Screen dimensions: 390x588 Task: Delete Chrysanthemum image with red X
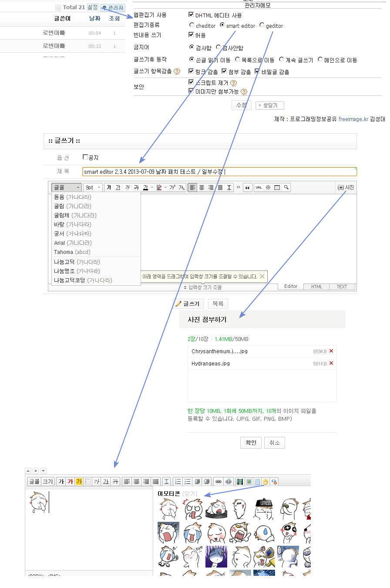(331, 351)
